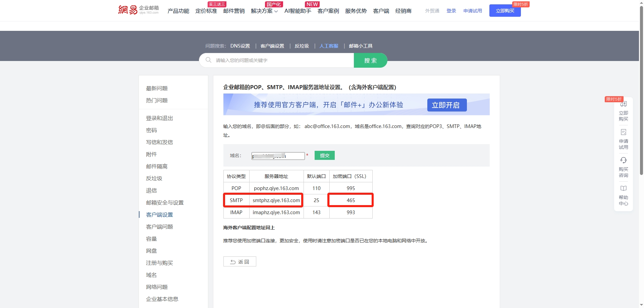The image size is (644, 308).
Task: Select 写信和发信 in the sidebar
Action: coord(159,142)
